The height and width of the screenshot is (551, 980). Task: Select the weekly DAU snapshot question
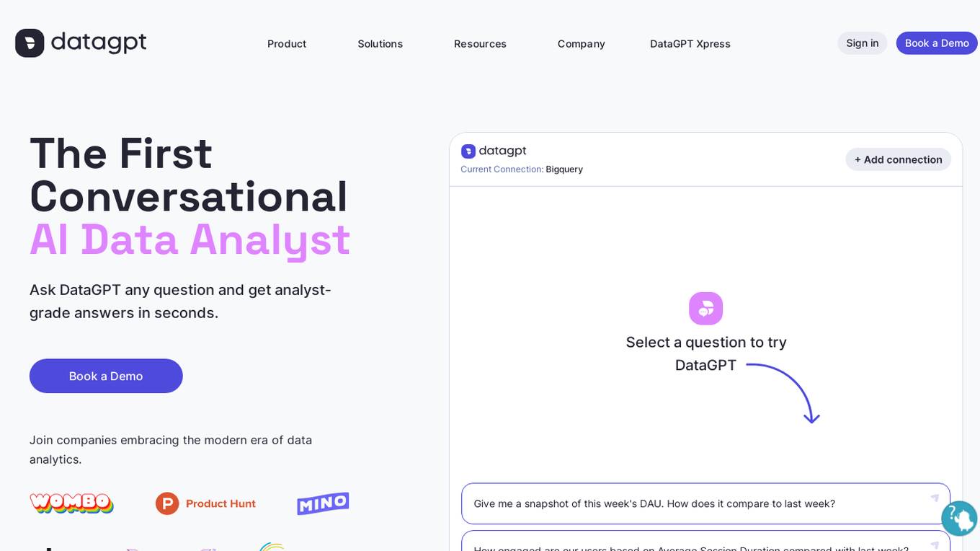pyautogui.click(x=705, y=503)
